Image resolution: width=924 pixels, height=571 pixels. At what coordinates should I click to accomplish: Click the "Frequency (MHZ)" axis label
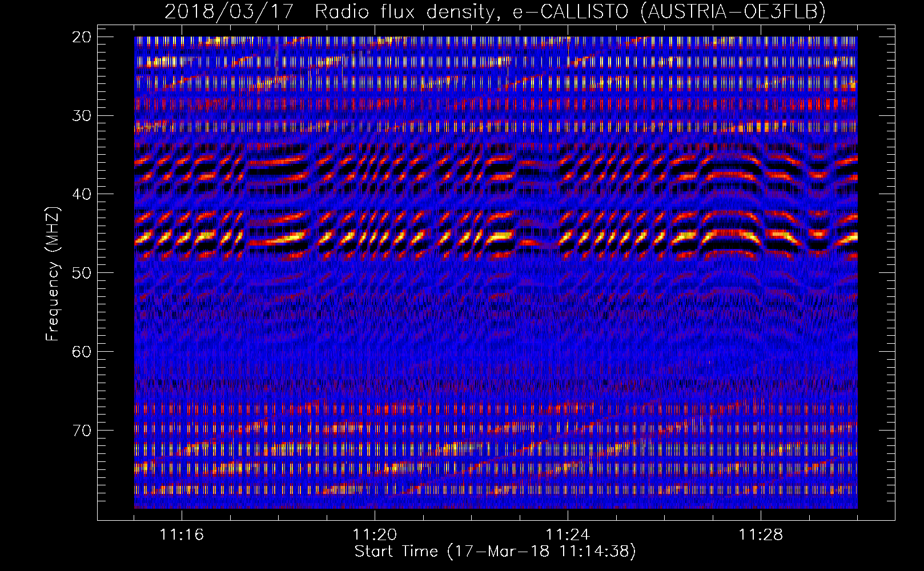53,274
